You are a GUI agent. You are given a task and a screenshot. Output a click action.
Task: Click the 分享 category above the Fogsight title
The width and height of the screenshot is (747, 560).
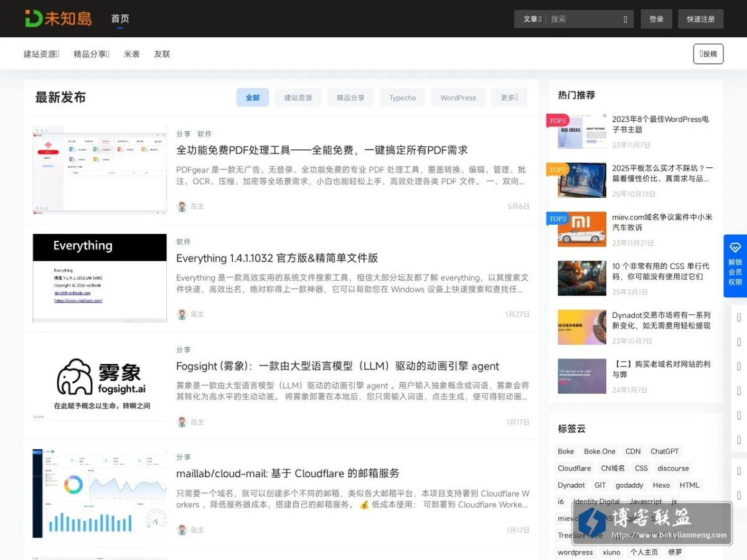point(184,350)
